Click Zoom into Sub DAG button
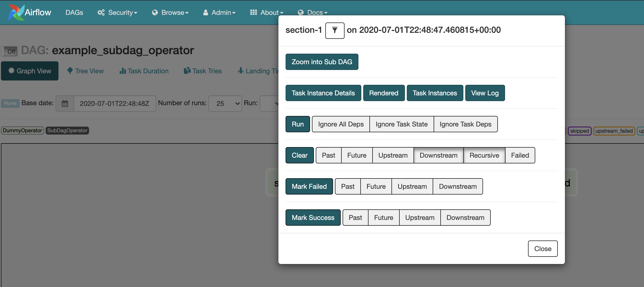 (322, 62)
